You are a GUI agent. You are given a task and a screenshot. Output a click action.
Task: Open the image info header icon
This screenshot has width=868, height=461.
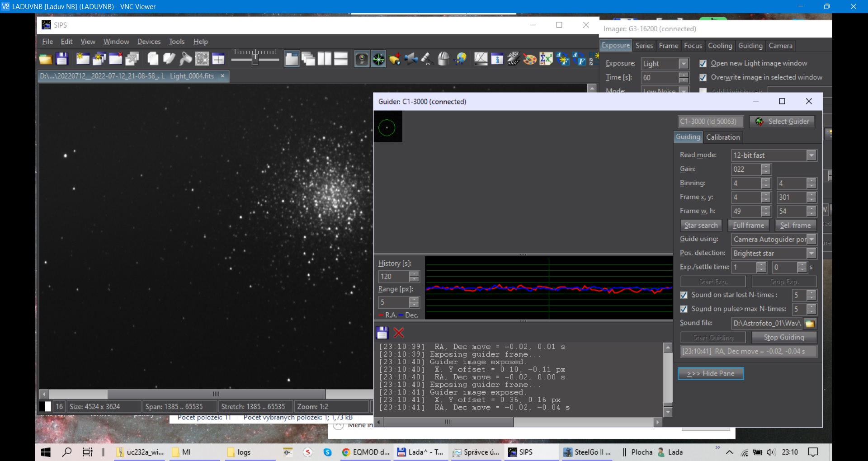[497, 59]
